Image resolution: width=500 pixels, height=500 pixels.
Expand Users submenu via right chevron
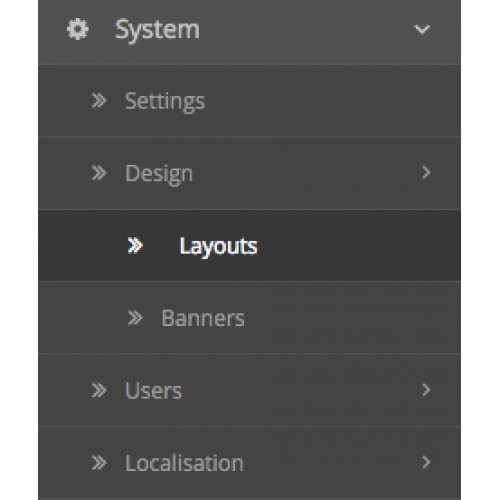(426, 390)
